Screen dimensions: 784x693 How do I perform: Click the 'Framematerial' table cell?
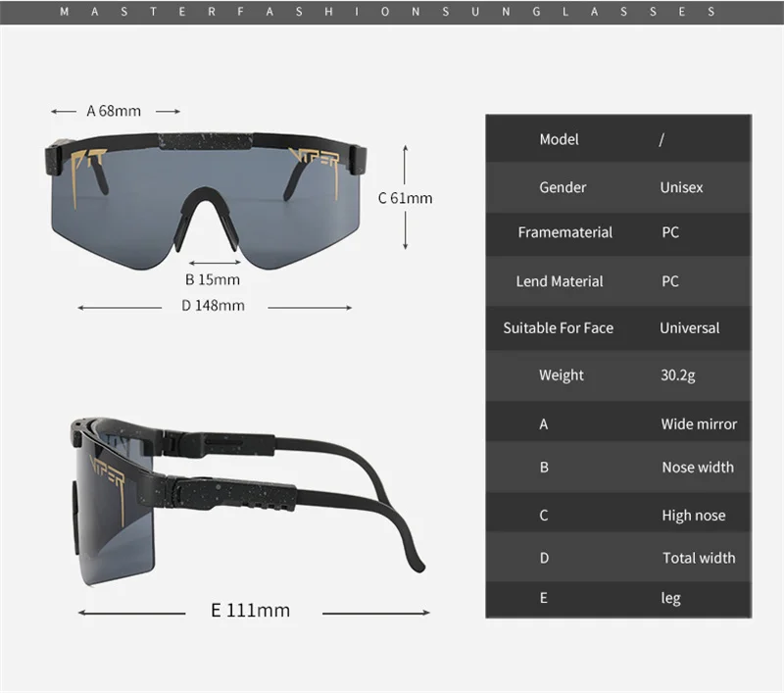565,232
